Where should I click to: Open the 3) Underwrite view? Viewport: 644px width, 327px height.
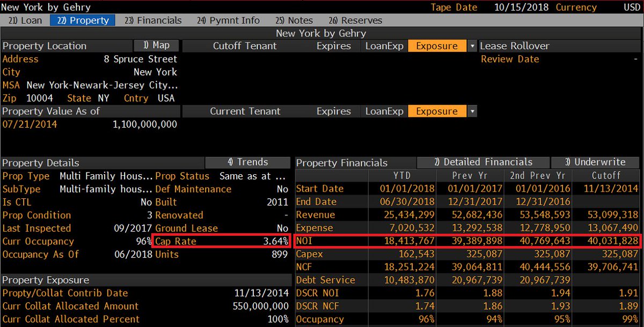(x=596, y=162)
